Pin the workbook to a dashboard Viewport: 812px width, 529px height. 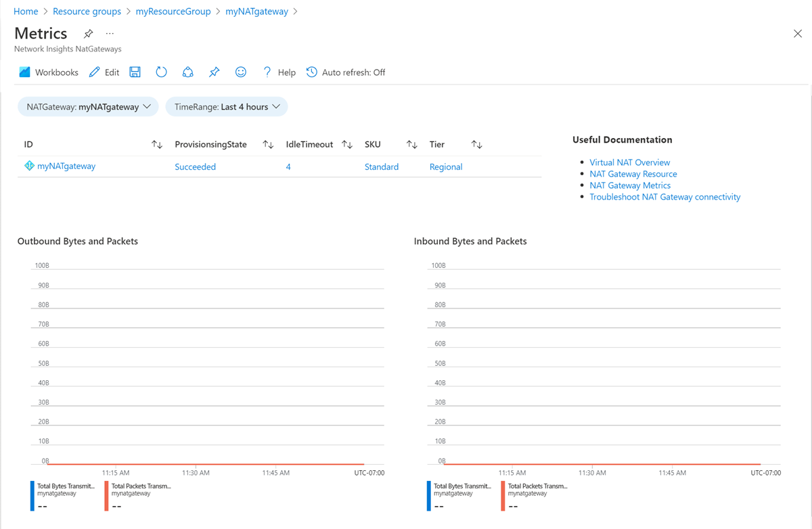pyautogui.click(x=214, y=72)
